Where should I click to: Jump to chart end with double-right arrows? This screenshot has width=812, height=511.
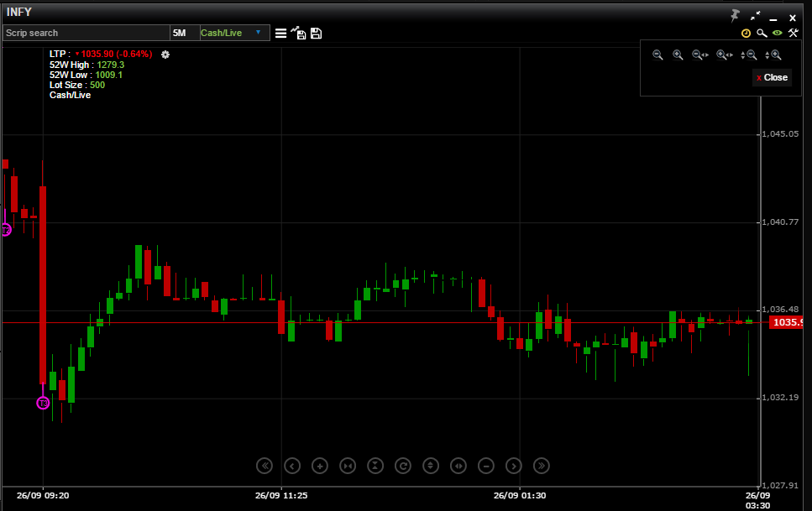point(542,466)
